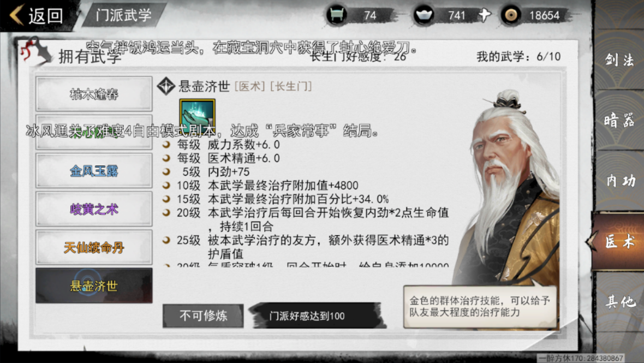This screenshot has height=363, width=644.
Task: Click the 不可修炼 button
Action: [x=203, y=316]
